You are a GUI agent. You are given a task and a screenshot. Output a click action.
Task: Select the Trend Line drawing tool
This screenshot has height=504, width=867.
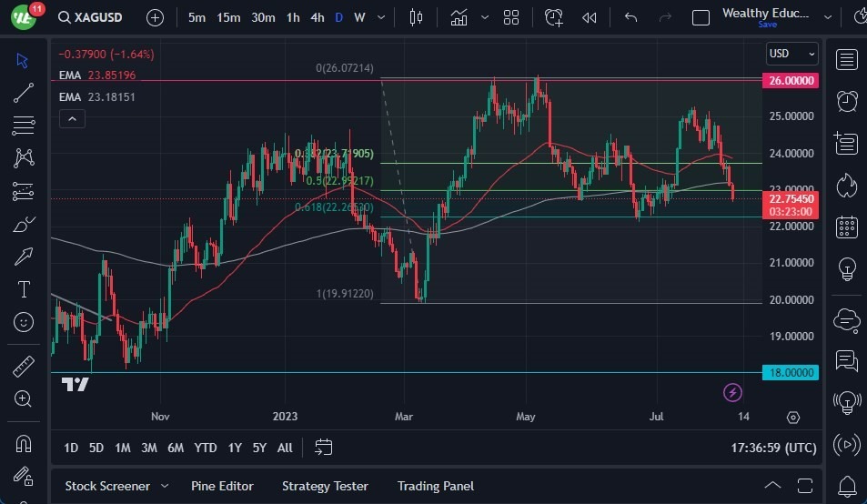[x=24, y=92]
